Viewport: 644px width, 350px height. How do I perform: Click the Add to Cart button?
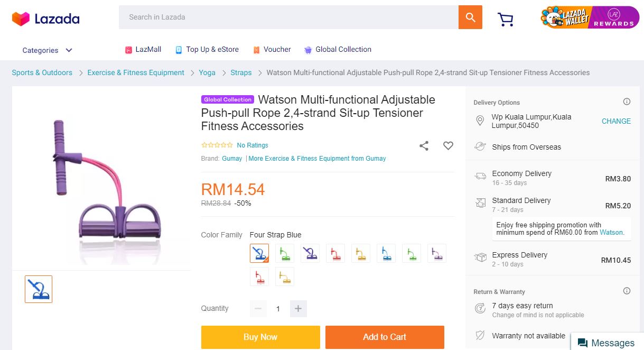(x=385, y=337)
